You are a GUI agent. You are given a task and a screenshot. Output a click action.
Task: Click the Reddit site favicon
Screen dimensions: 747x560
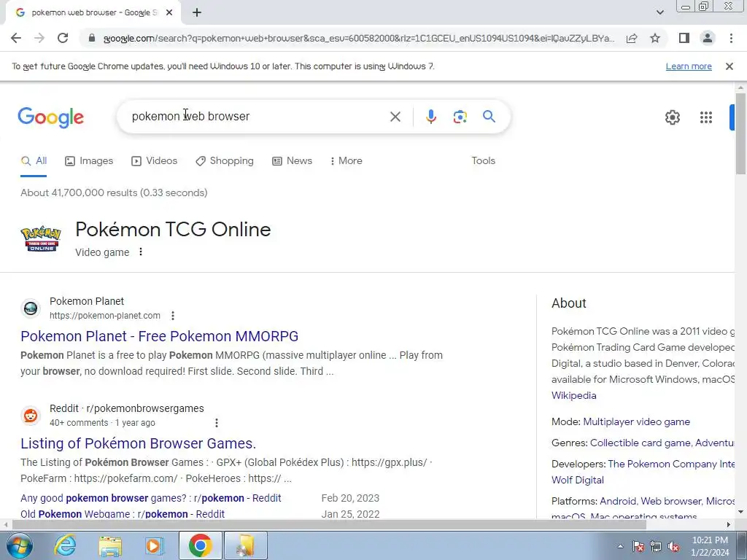(31, 416)
